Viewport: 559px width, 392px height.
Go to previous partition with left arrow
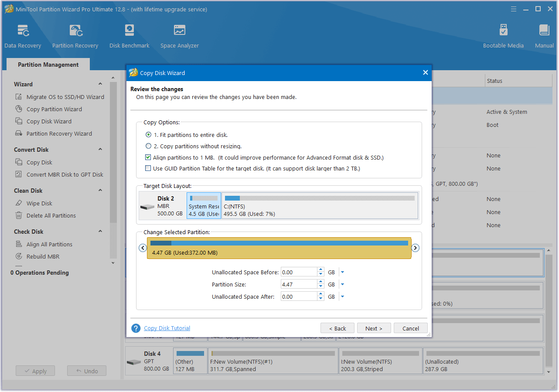[143, 248]
